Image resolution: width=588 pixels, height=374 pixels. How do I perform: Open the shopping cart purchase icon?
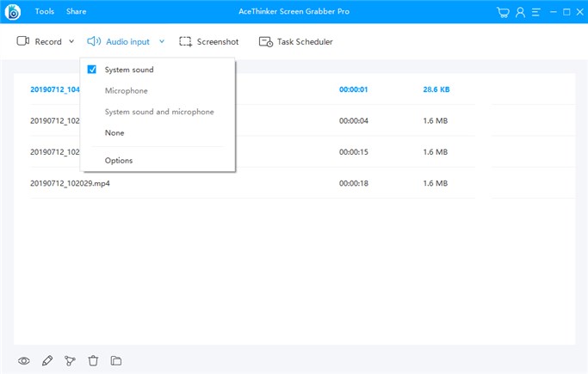tap(503, 12)
